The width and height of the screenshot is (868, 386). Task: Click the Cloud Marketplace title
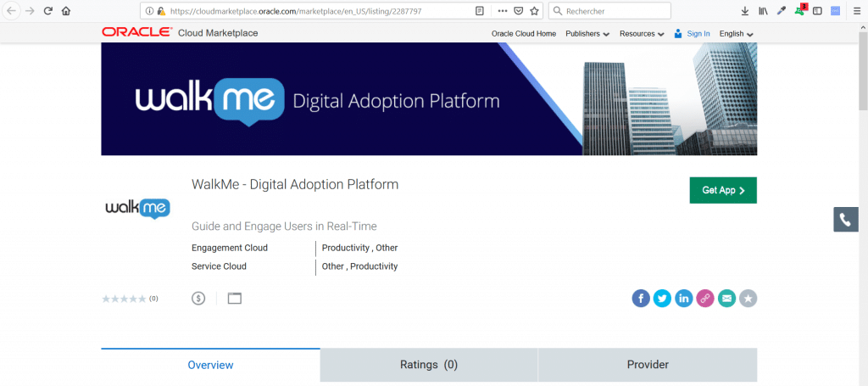pos(218,33)
